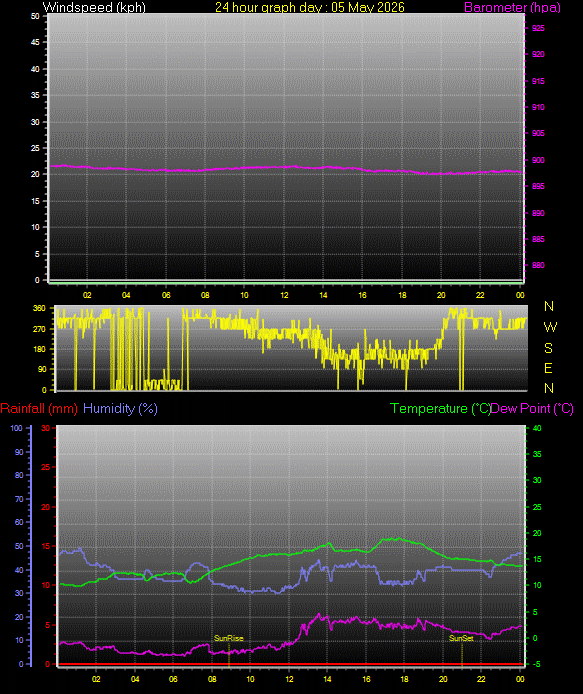Screen dimensions: 583x694
Task: Click the '925' barometer scale value
Action: pos(538,28)
